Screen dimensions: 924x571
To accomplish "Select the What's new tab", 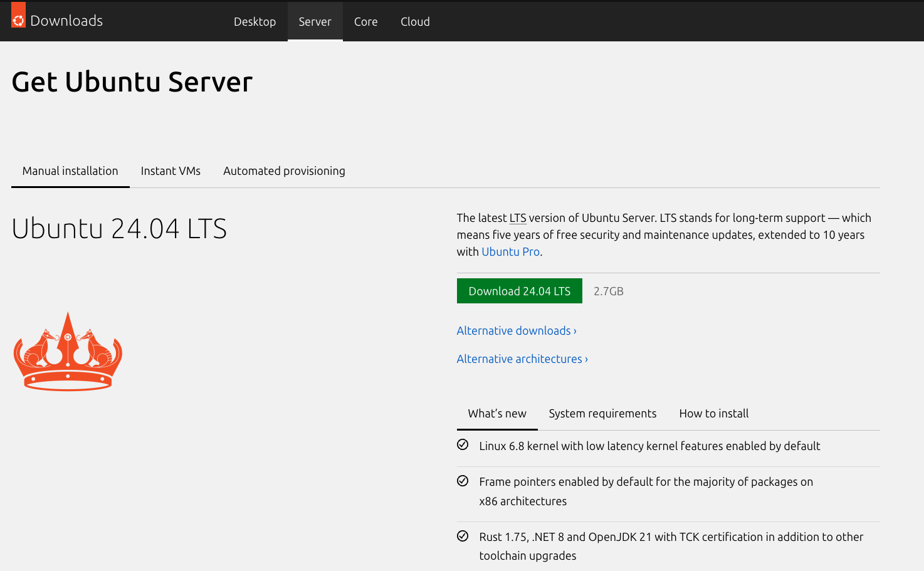I will coord(497,414).
